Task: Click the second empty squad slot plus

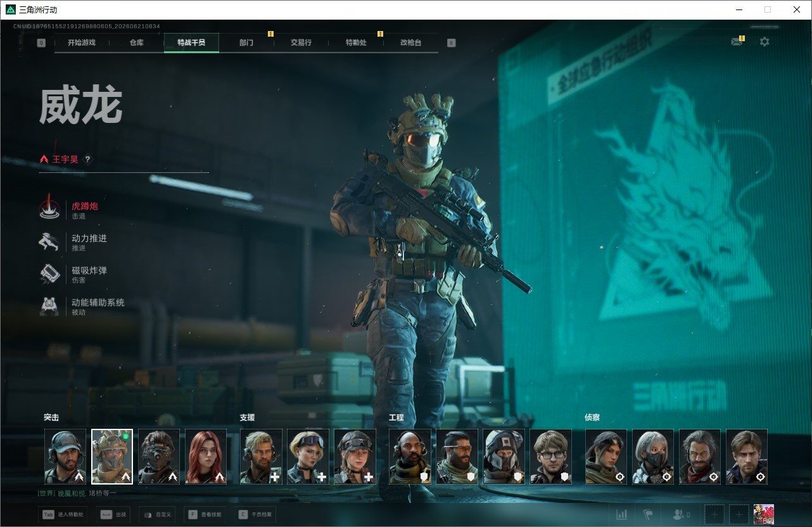Action: (739, 514)
